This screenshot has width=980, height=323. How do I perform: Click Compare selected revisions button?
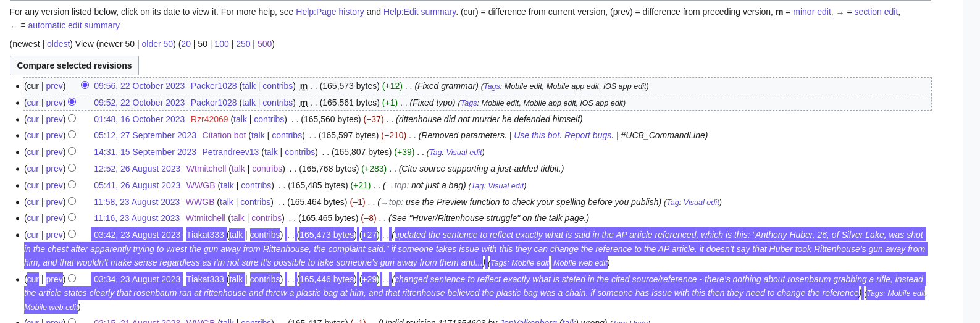pos(74,65)
